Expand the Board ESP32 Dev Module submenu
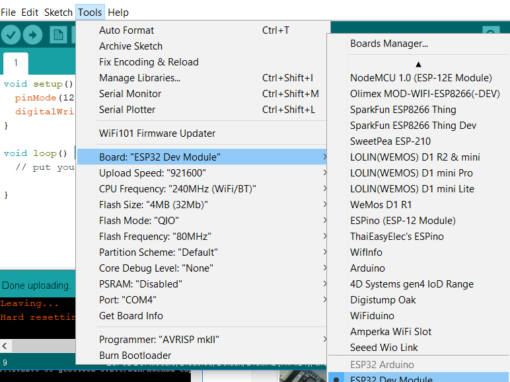The height and width of the screenshot is (382, 510). 202,157
